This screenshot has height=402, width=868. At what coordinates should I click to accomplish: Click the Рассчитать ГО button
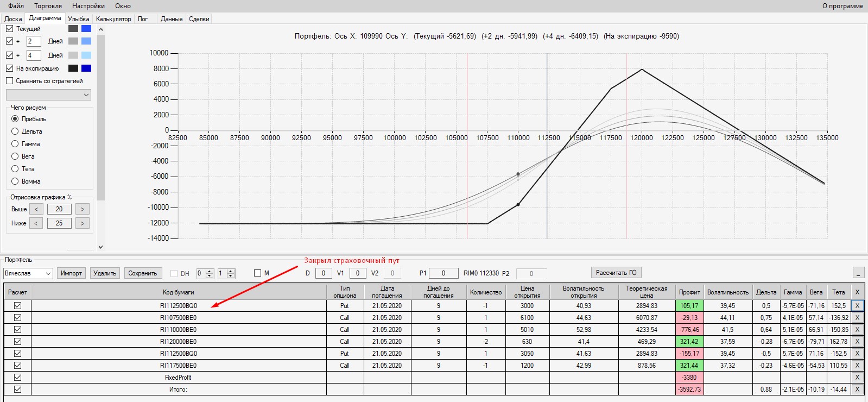616,273
